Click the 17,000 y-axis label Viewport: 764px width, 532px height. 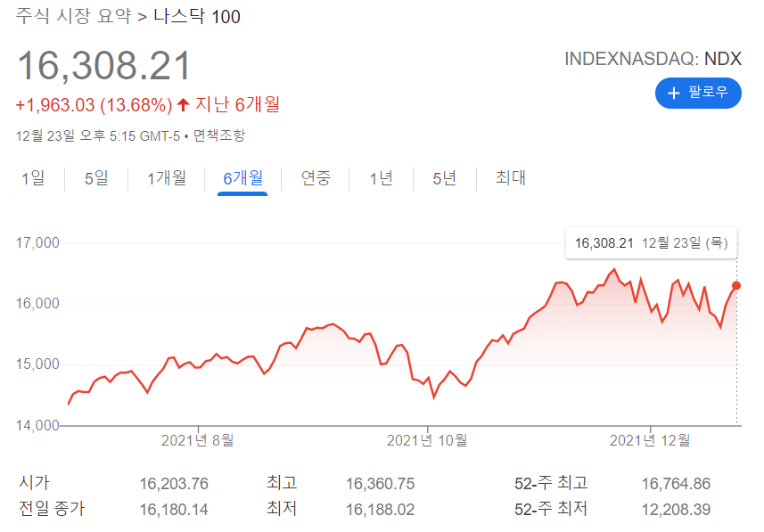37,242
